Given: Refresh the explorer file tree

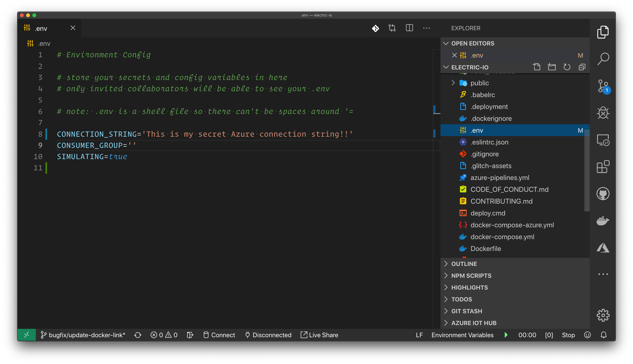Looking at the screenshot, I should (567, 67).
